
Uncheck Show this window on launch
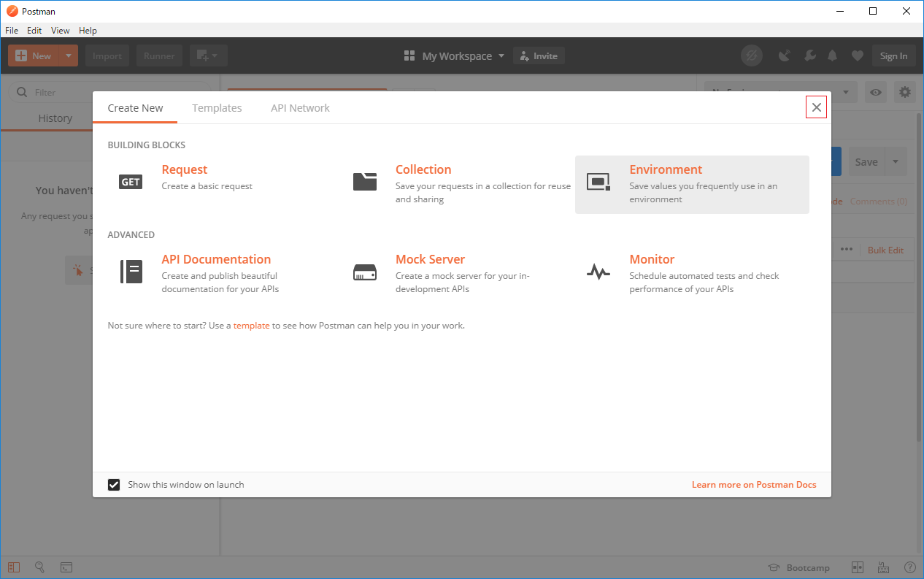pos(114,485)
